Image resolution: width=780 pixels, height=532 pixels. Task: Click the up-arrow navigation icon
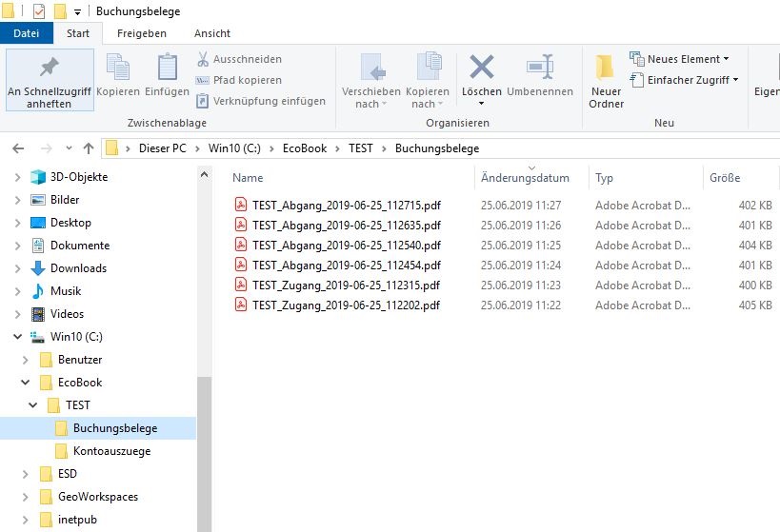(89, 148)
